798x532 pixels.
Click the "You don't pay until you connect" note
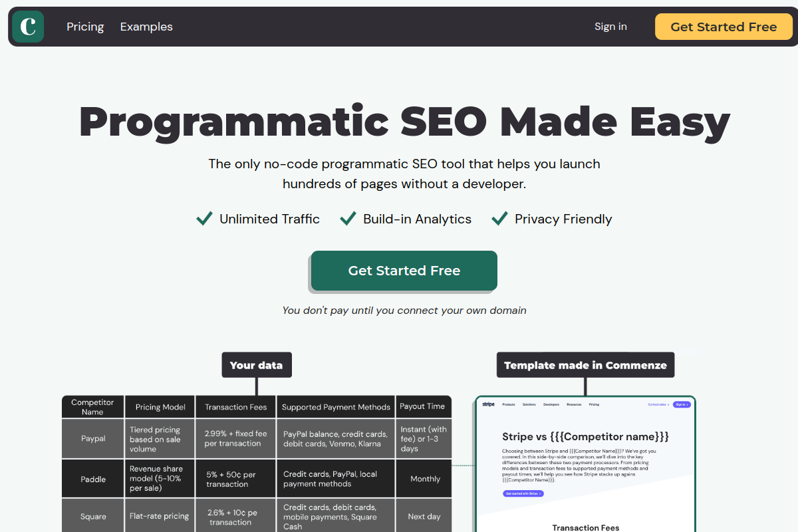(404, 310)
